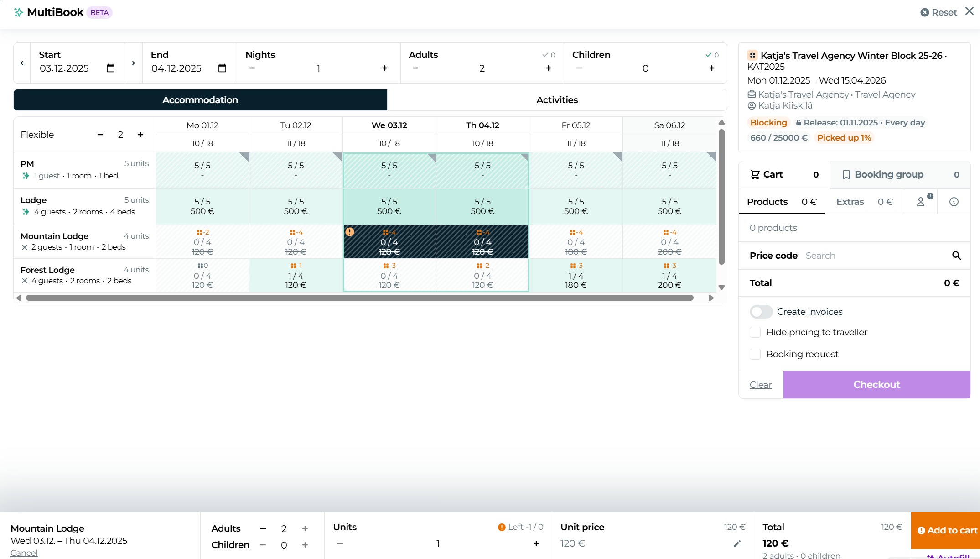Click the purple Checkout button
Viewport: 980px width, 559px height.
[876, 385]
